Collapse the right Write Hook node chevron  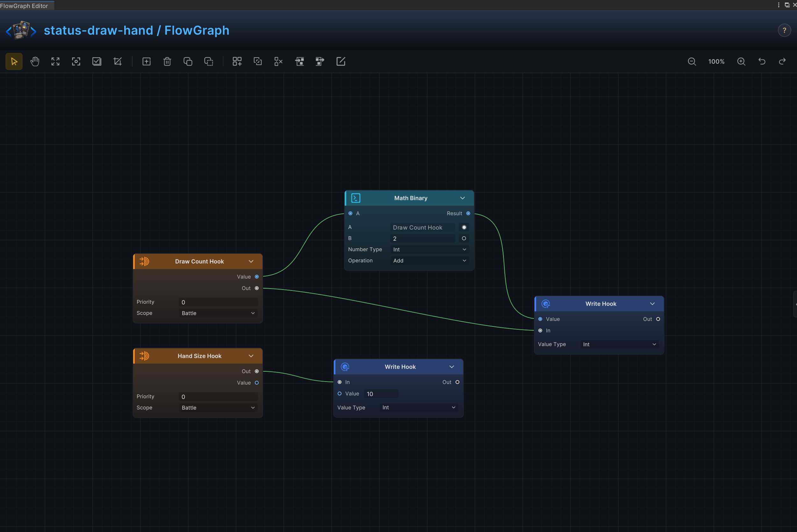click(652, 304)
